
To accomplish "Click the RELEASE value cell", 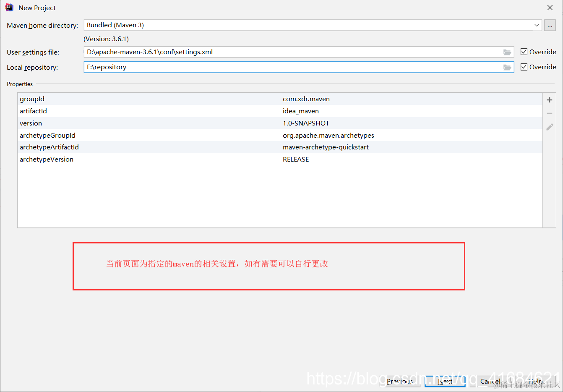I will tap(296, 159).
